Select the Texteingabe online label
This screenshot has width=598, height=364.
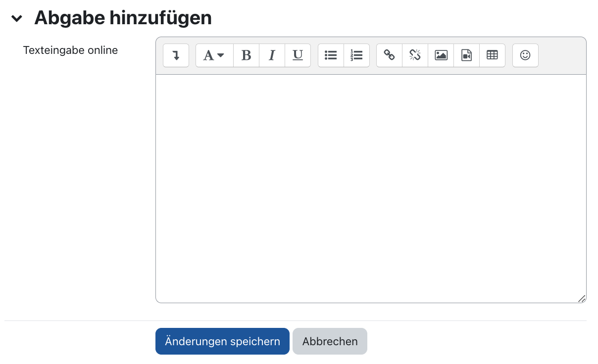70,50
